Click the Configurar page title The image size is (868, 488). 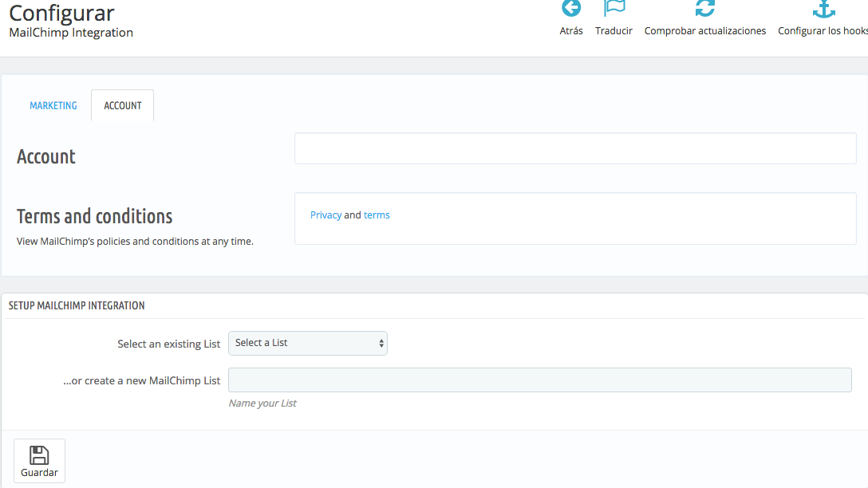point(61,13)
